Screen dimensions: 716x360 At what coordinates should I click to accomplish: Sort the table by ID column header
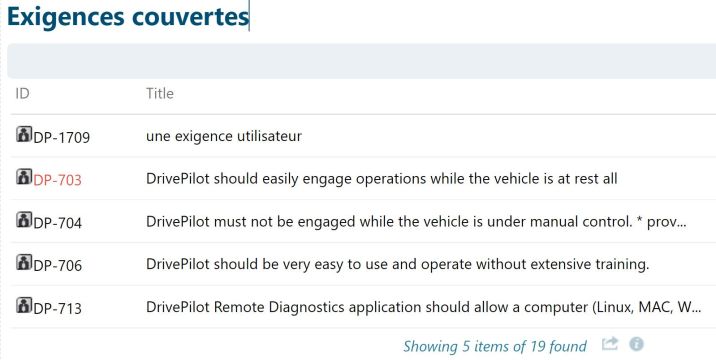[22, 93]
